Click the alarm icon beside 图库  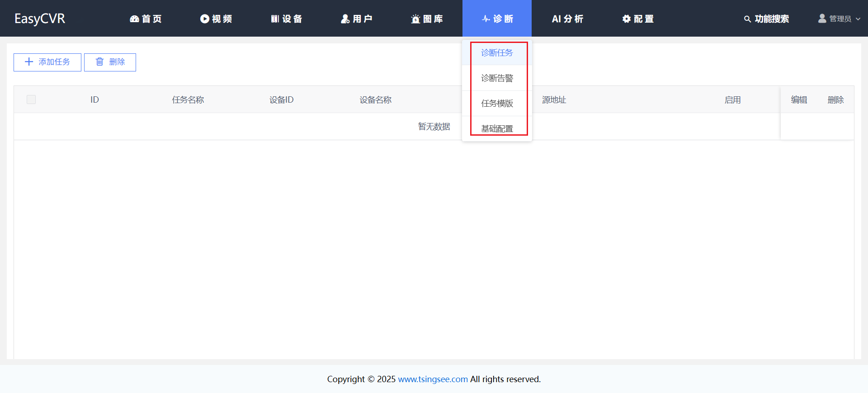pyautogui.click(x=415, y=19)
